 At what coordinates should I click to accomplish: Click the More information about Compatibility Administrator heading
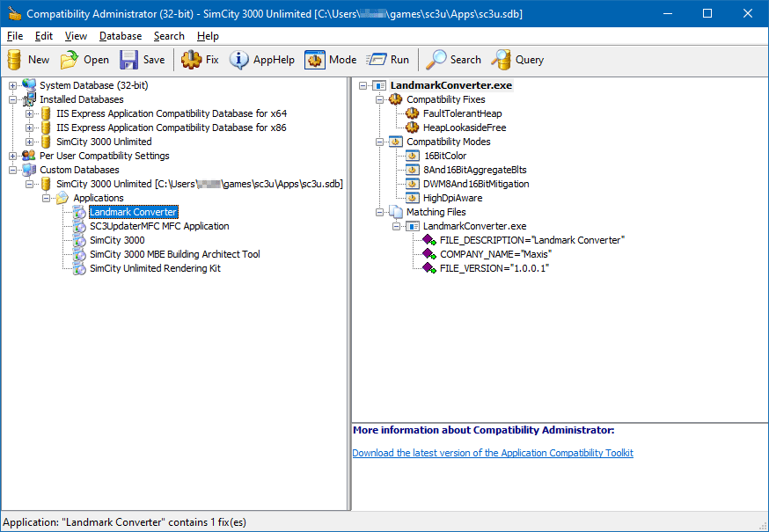[484, 431]
